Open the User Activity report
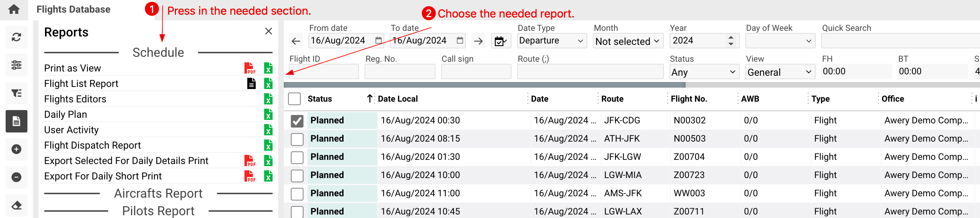The image size is (980, 218). pyautogui.click(x=72, y=130)
